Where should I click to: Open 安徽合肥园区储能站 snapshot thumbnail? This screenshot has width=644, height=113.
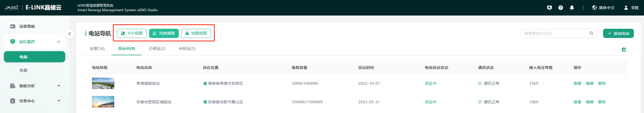[103, 102]
